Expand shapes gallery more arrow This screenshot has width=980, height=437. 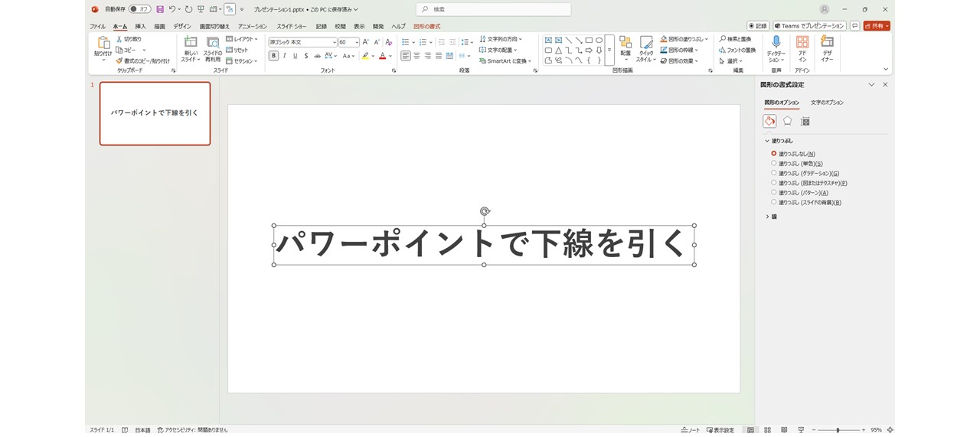[609, 50]
